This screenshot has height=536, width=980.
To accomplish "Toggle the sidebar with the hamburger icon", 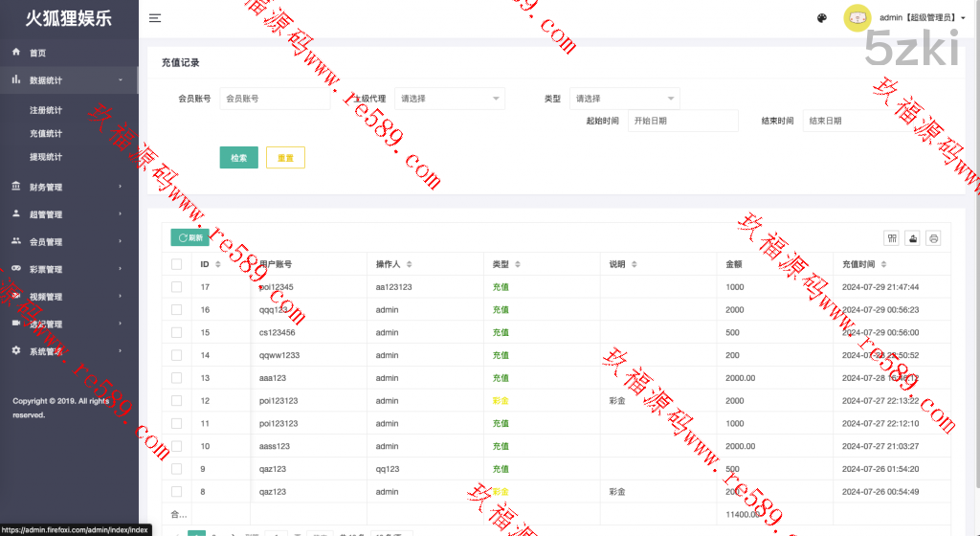I will pyautogui.click(x=155, y=18).
